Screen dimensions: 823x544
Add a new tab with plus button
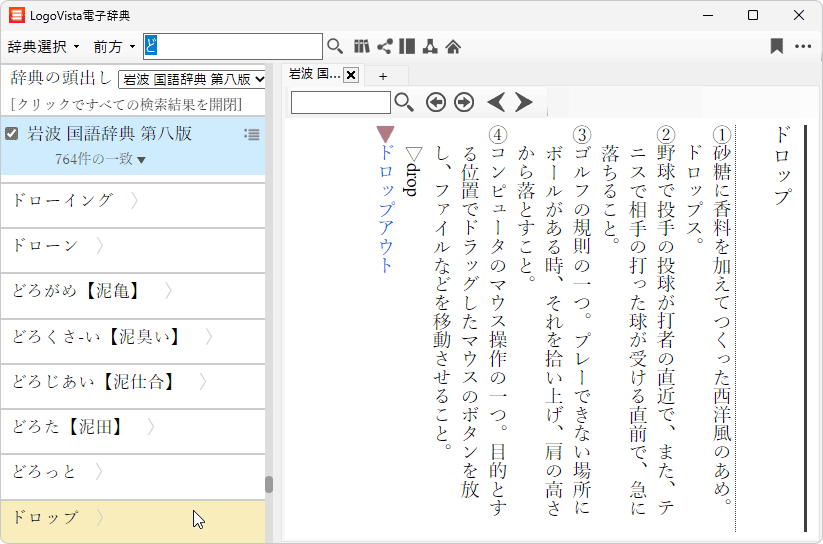point(382,75)
